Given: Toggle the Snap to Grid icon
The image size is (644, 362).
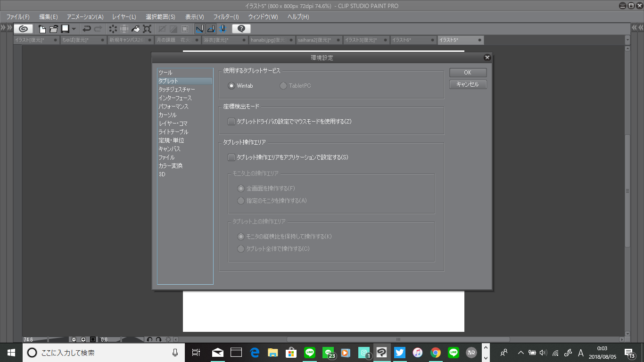Looking at the screenshot, I should [222, 29].
